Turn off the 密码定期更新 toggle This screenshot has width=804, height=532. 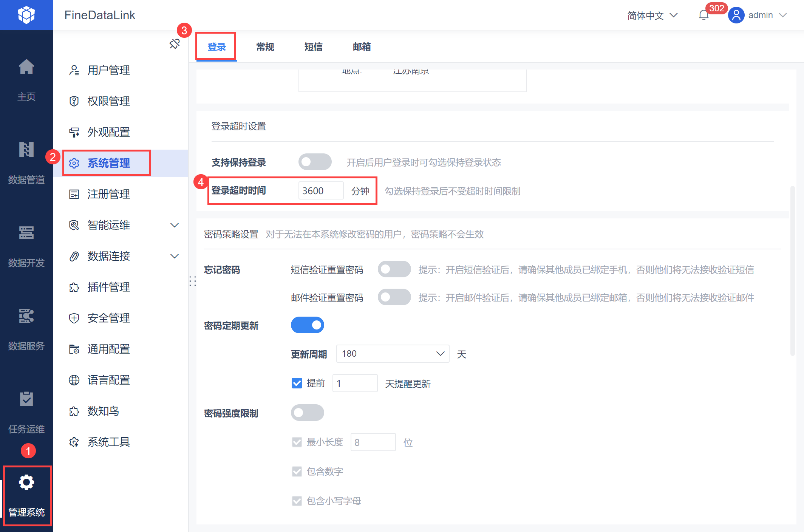pos(307,325)
